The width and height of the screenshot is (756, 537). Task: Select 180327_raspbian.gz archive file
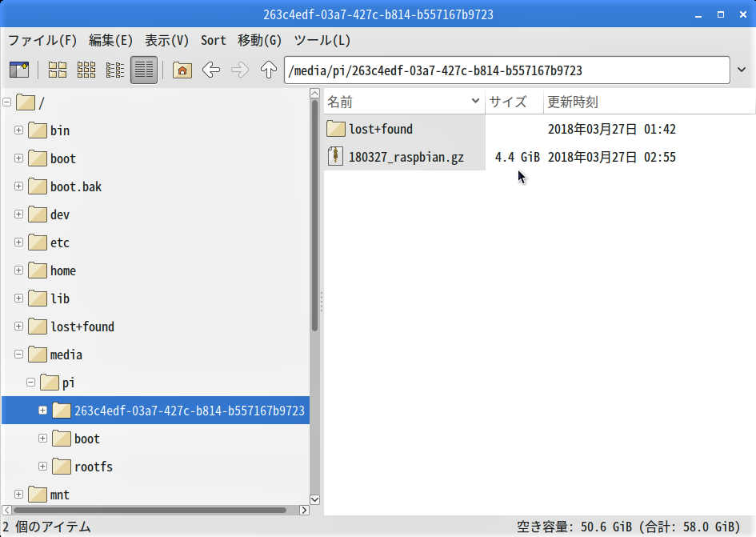[406, 158]
